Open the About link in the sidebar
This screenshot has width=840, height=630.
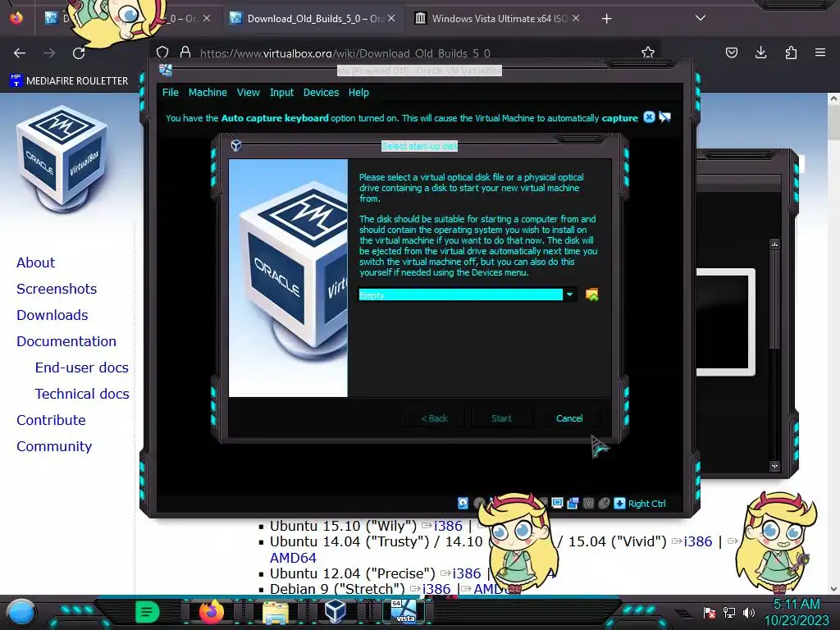pyautogui.click(x=35, y=262)
